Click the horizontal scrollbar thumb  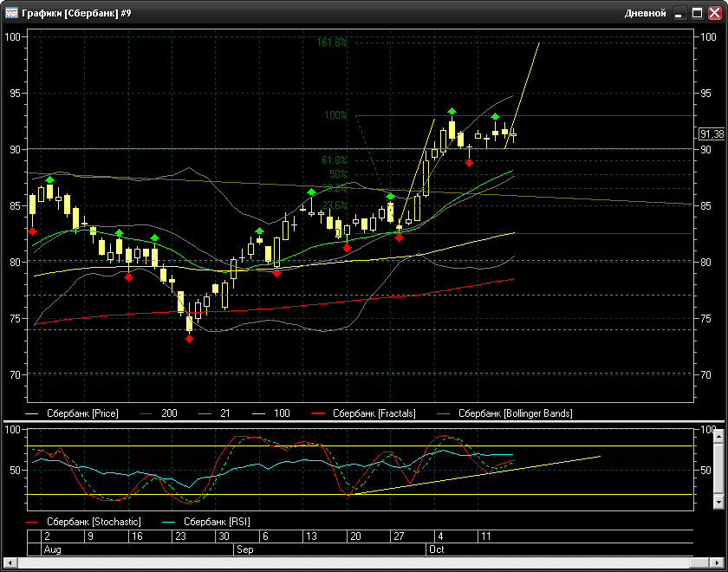pos(699,563)
